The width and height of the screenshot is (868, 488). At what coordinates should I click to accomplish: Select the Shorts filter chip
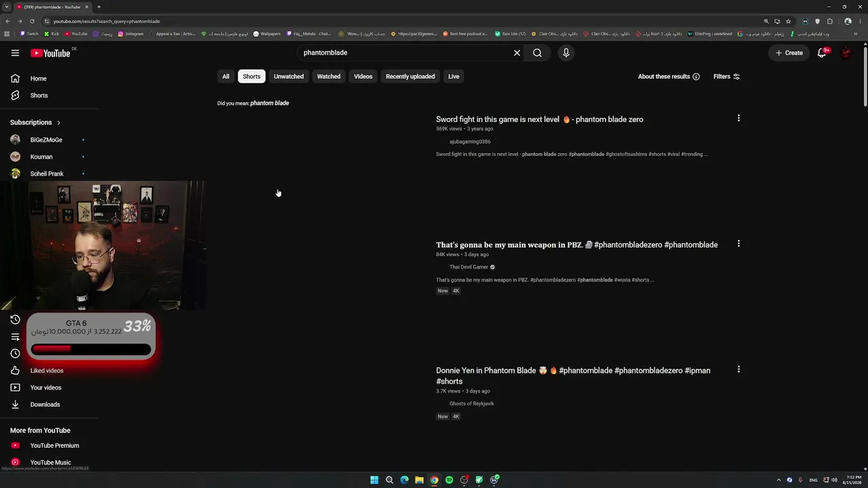252,77
